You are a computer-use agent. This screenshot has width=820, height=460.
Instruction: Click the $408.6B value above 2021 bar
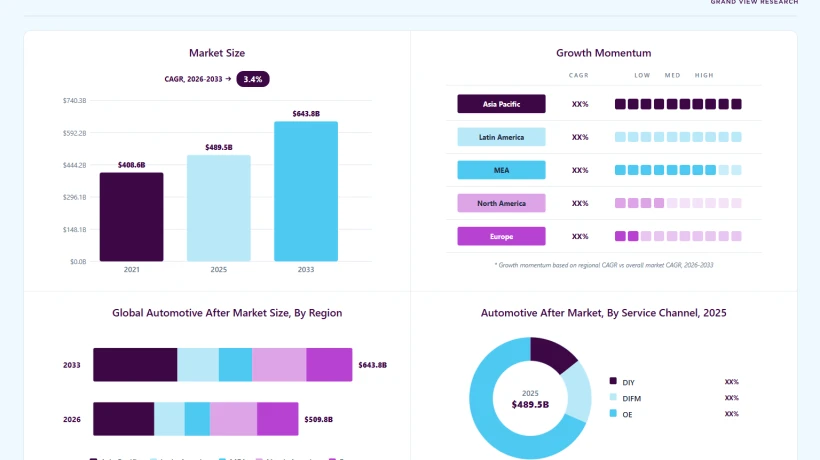(131, 165)
